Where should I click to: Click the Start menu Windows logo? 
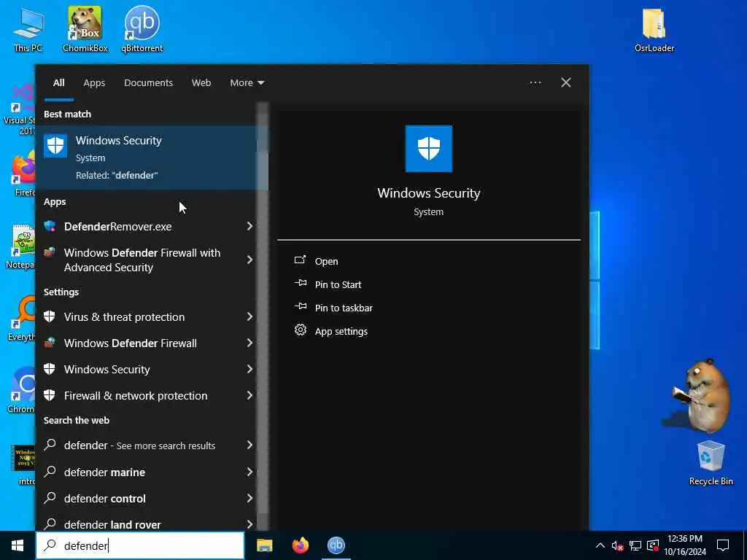(x=18, y=545)
